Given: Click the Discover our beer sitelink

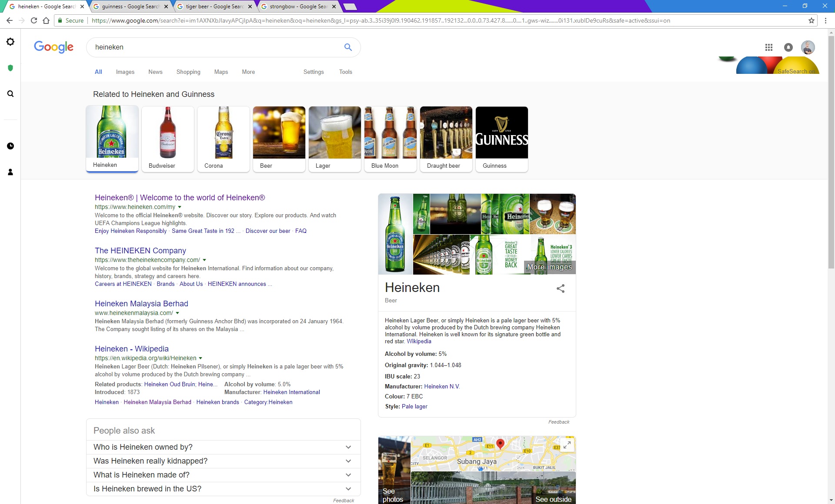Looking at the screenshot, I should pyautogui.click(x=268, y=231).
